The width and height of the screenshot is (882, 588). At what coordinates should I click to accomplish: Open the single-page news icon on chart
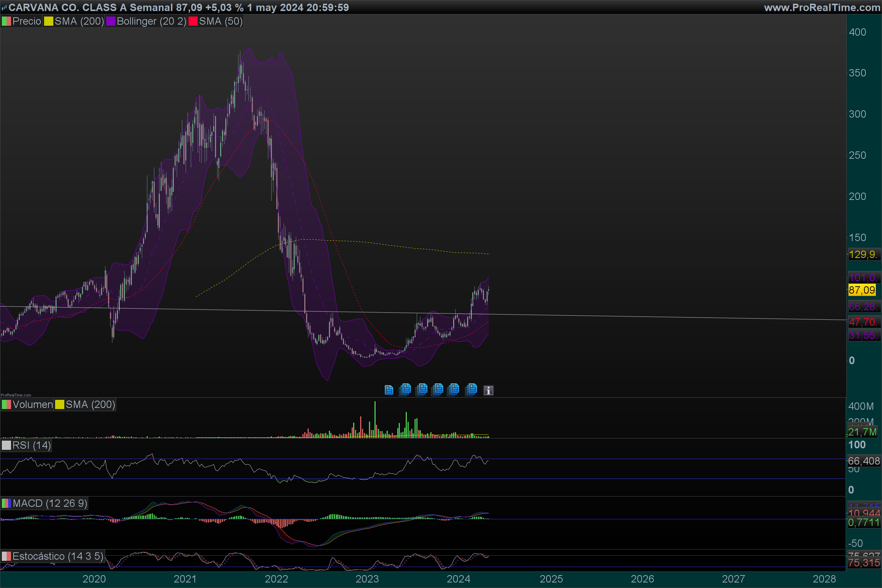(x=389, y=390)
